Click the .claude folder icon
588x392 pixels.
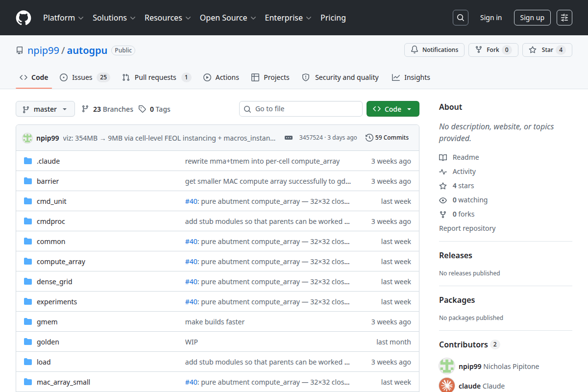28,161
